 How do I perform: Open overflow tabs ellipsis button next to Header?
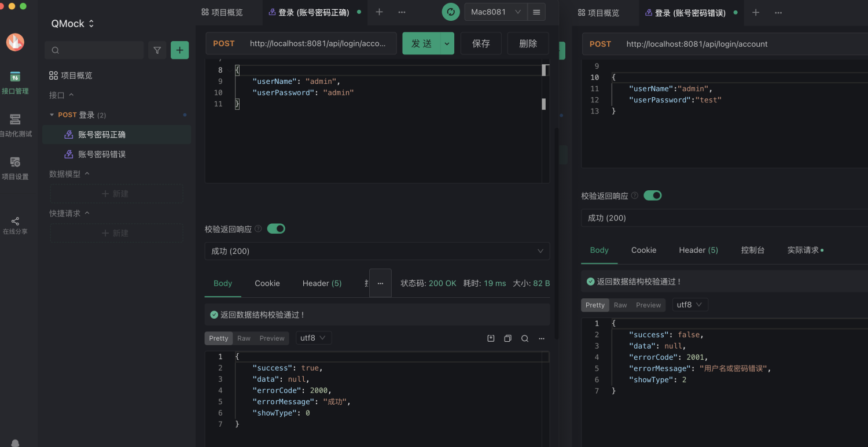[380, 283]
